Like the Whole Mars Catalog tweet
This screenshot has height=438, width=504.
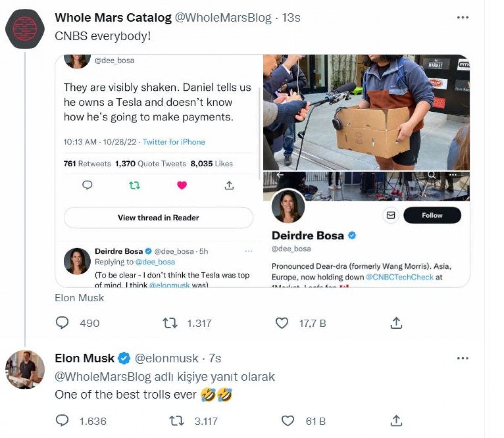coord(281,323)
